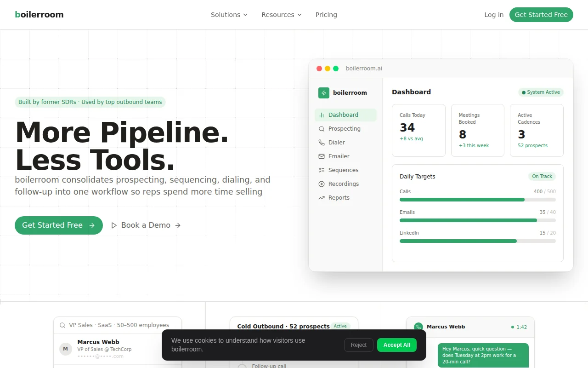Click the Hey Marcus chat message bubble

click(483, 356)
